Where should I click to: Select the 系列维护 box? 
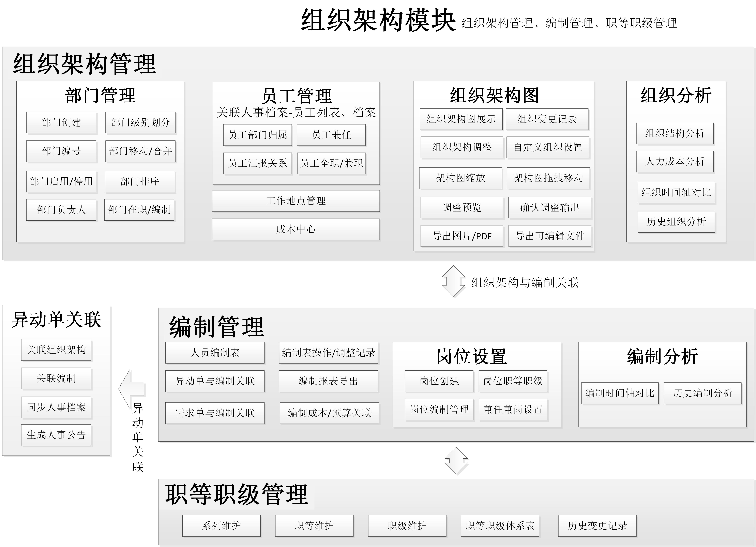pyautogui.click(x=221, y=526)
